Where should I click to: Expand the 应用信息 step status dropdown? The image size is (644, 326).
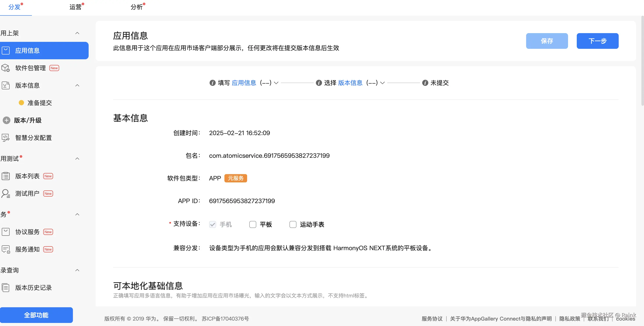276,83
